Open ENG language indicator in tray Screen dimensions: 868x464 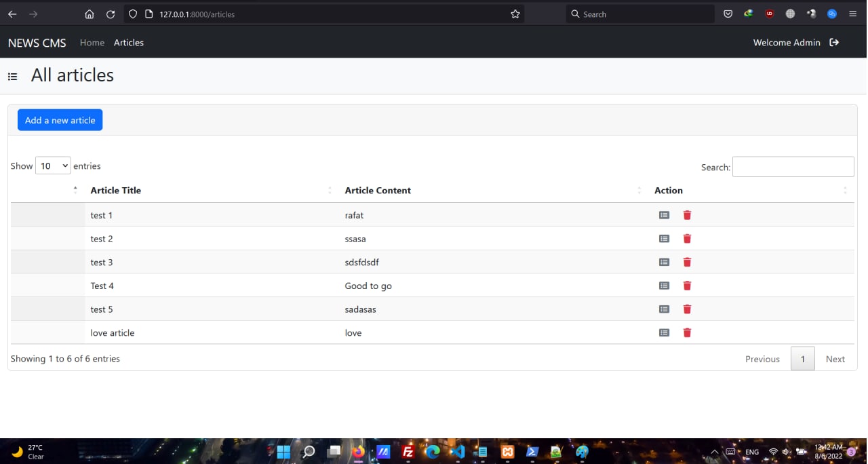pyautogui.click(x=752, y=452)
